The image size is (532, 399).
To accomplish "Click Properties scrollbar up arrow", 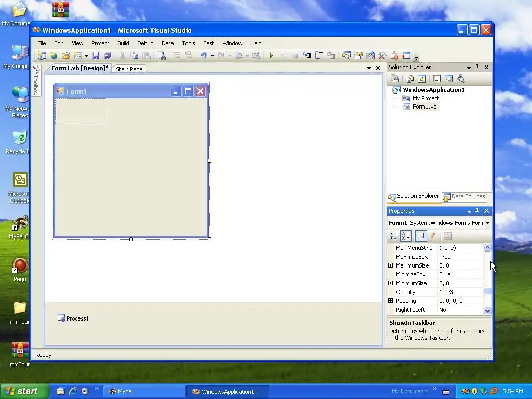I will click(x=487, y=248).
